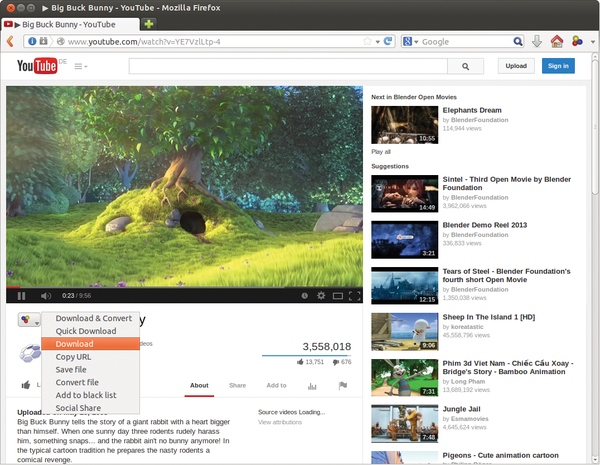The height and width of the screenshot is (465, 600).
Task: Open the search engine selector dropdown
Action: coord(411,41)
